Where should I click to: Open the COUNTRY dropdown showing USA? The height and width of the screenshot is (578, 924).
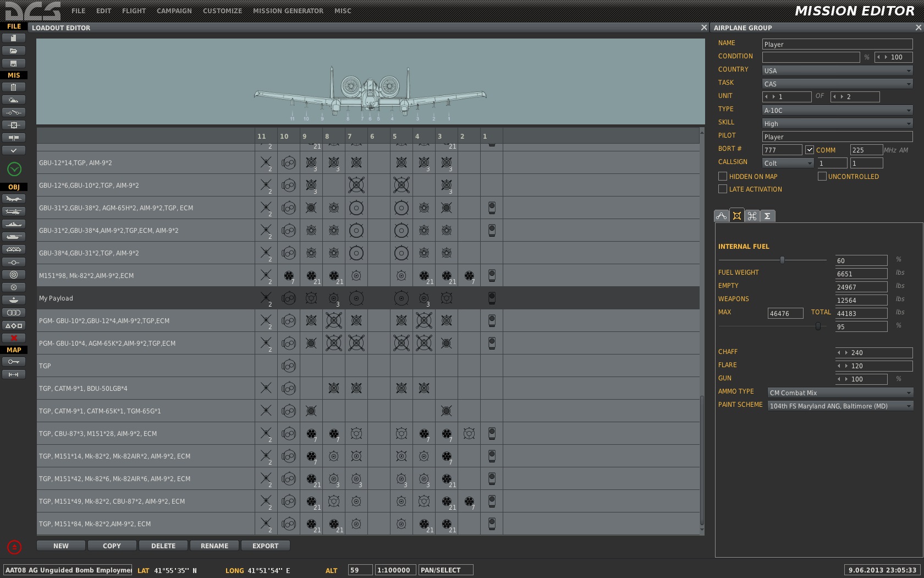pos(837,70)
